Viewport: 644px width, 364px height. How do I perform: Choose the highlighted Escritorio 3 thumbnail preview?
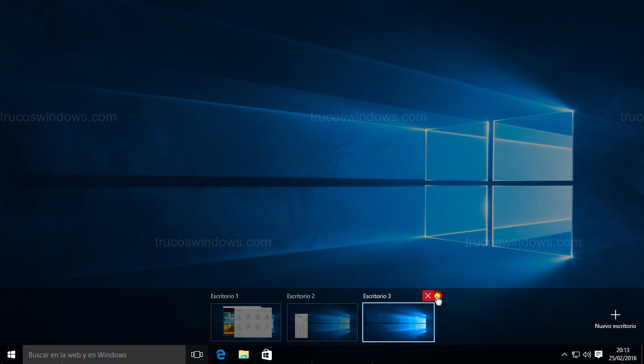pos(398,322)
